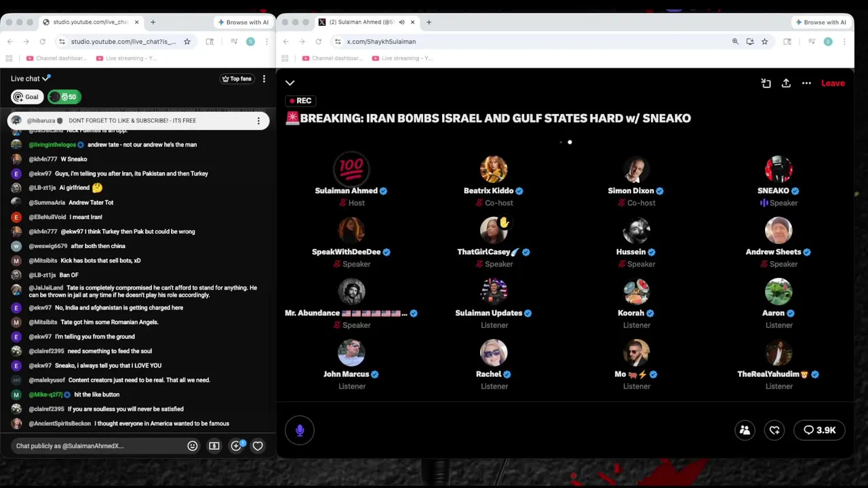Click TheRealYahudim listener name

(773, 374)
